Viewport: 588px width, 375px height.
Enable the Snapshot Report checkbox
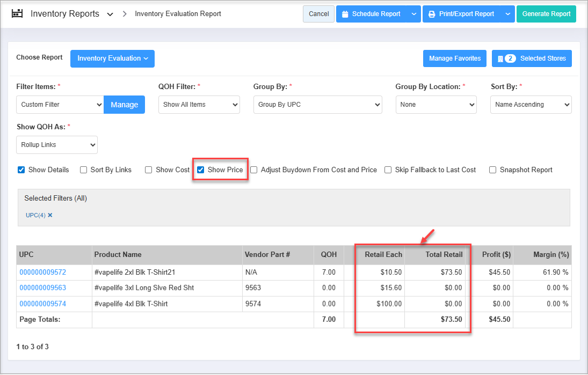[493, 170]
